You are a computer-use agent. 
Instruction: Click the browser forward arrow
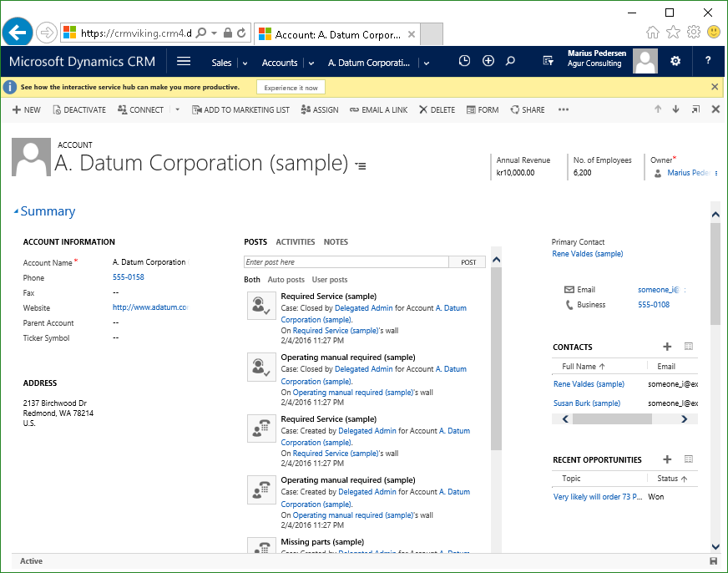(47, 33)
